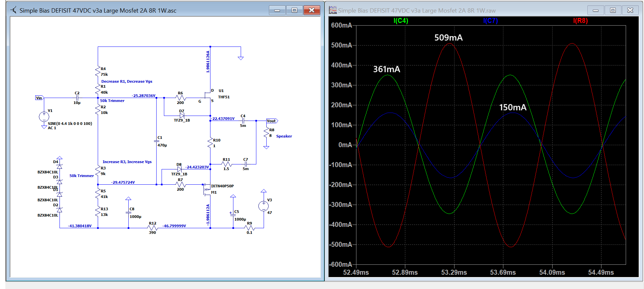Select resistor R6 200 symbol

[x=181, y=98]
